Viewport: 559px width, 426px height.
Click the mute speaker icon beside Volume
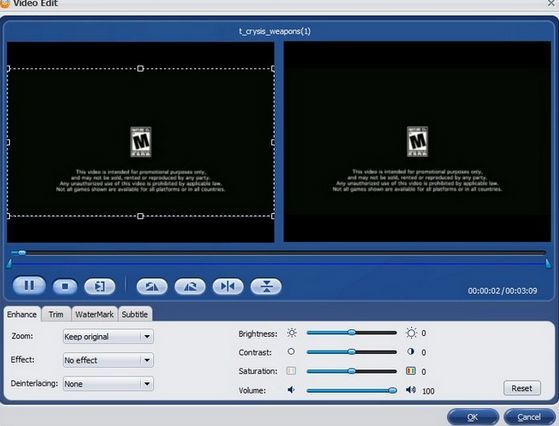click(291, 390)
